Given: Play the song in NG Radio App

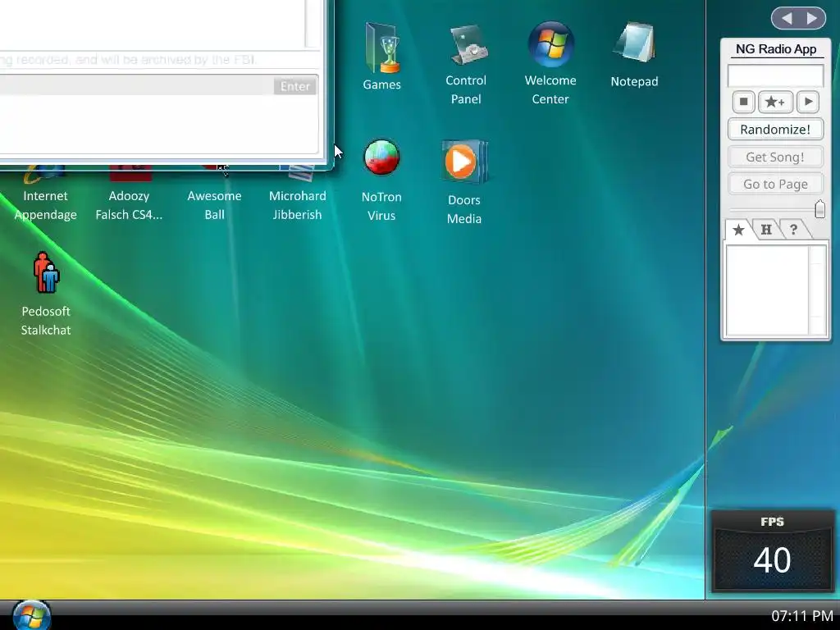Looking at the screenshot, I should pos(808,102).
